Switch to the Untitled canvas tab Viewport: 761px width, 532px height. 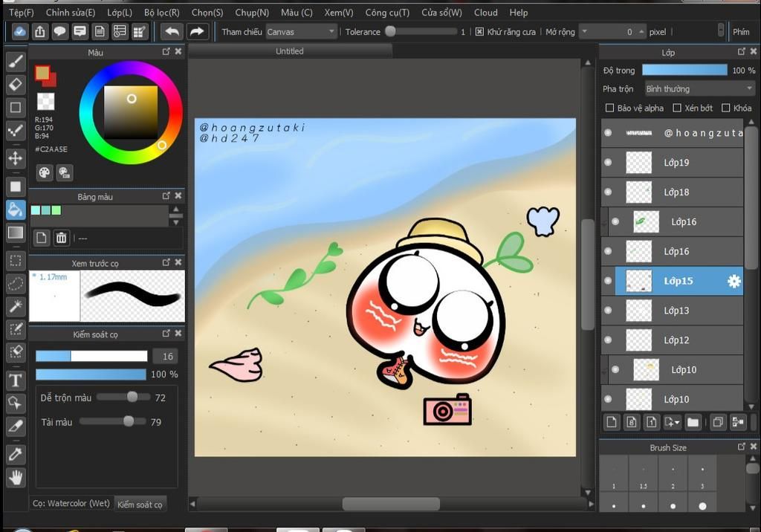click(290, 51)
